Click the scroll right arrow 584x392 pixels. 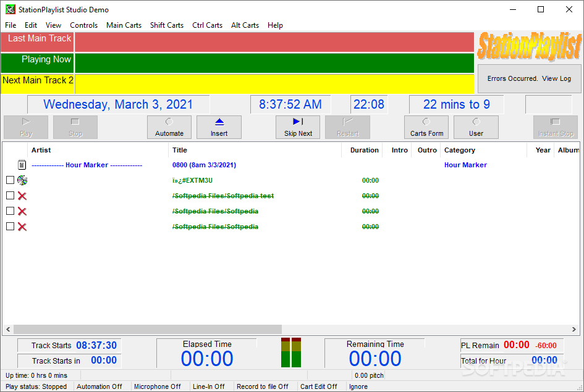click(574, 329)
